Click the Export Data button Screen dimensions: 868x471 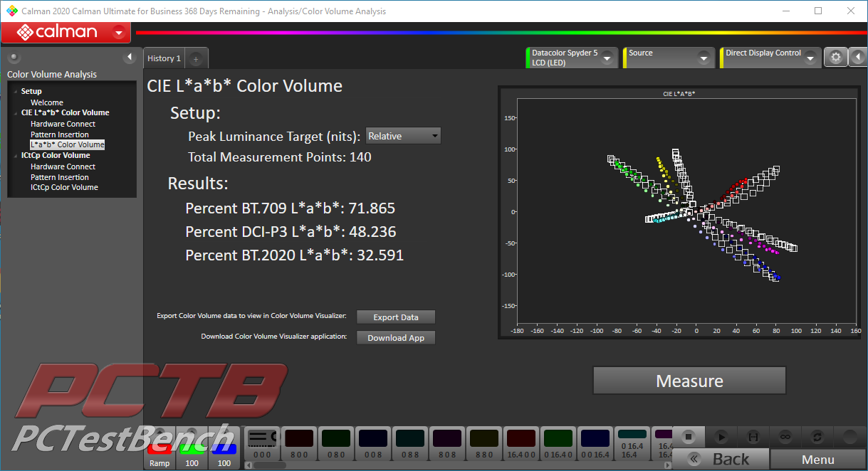click(x=396, y=317)
